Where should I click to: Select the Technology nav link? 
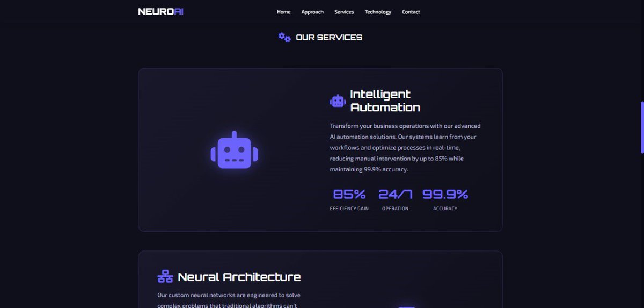[x=378, y=12]
